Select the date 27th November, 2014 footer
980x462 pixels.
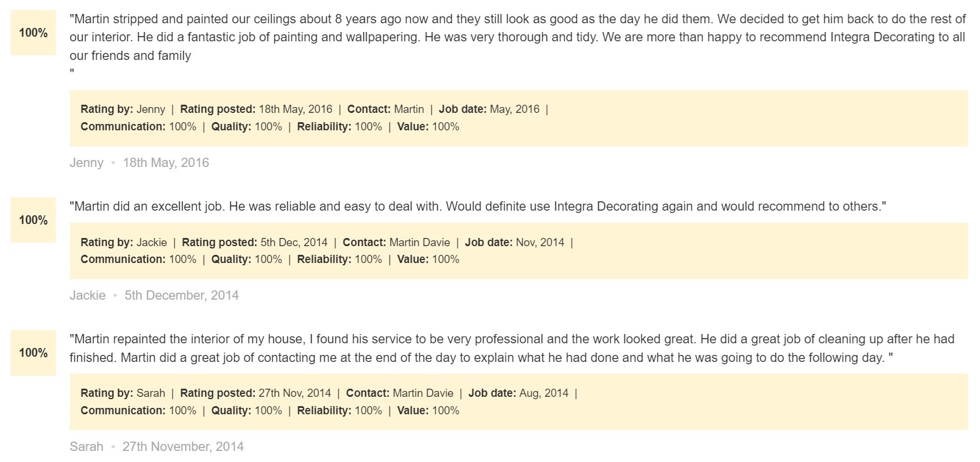[183, 447]
